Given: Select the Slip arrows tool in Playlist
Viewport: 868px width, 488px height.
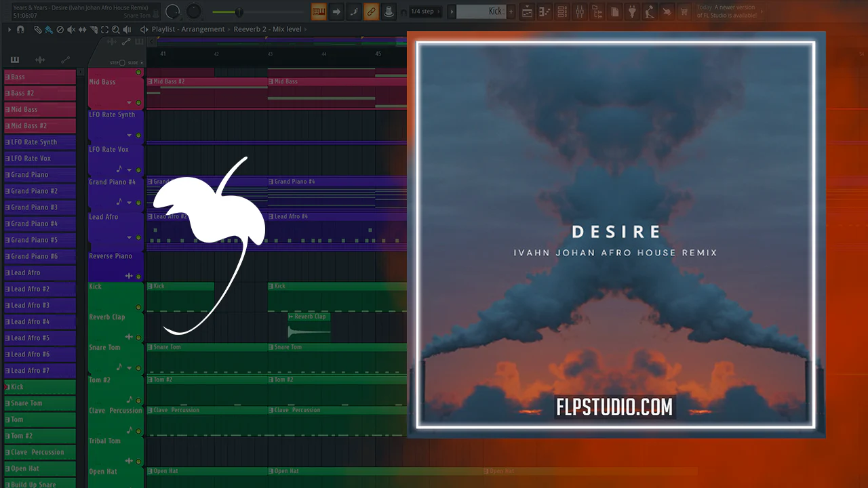Looking at the screenshot, I should coord(83,30).
